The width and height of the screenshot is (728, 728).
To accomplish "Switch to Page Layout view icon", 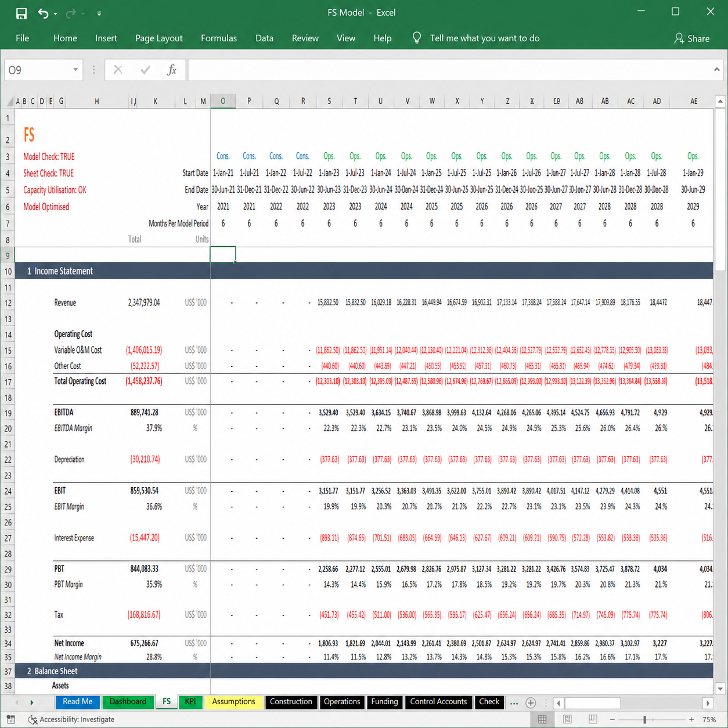I will pos(567,719).
